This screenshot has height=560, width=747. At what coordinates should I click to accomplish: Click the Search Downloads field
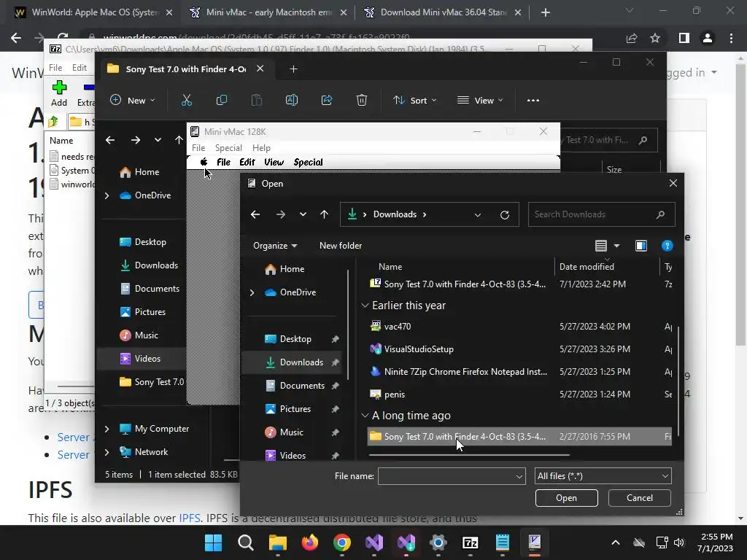(x=601, y=215)
